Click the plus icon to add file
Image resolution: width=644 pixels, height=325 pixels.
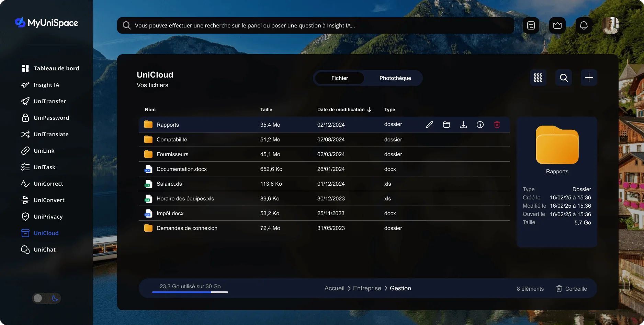coord(589,78)
